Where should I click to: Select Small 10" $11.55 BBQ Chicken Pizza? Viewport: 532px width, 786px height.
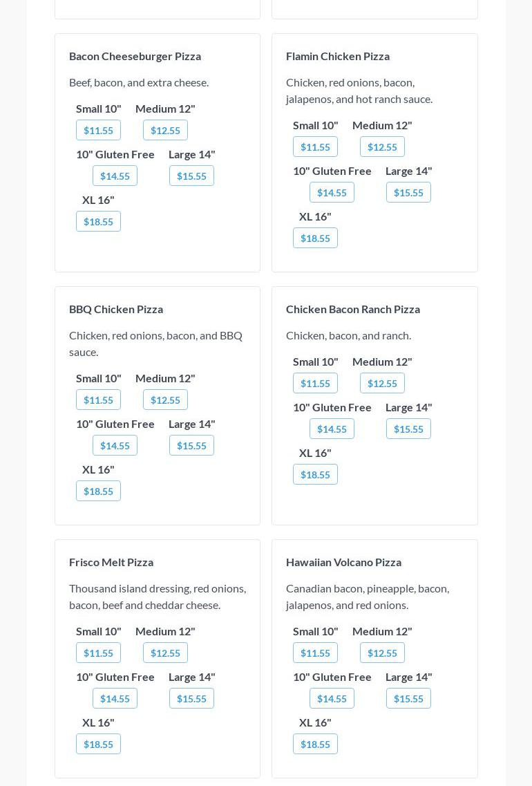pyautogui.click(x=98, y=400)
